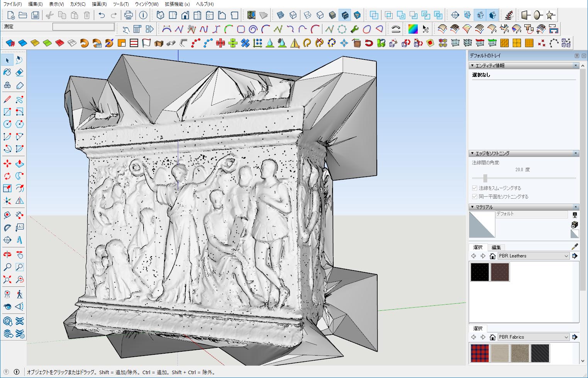Switch to Iso standard view

pos(160,15)
